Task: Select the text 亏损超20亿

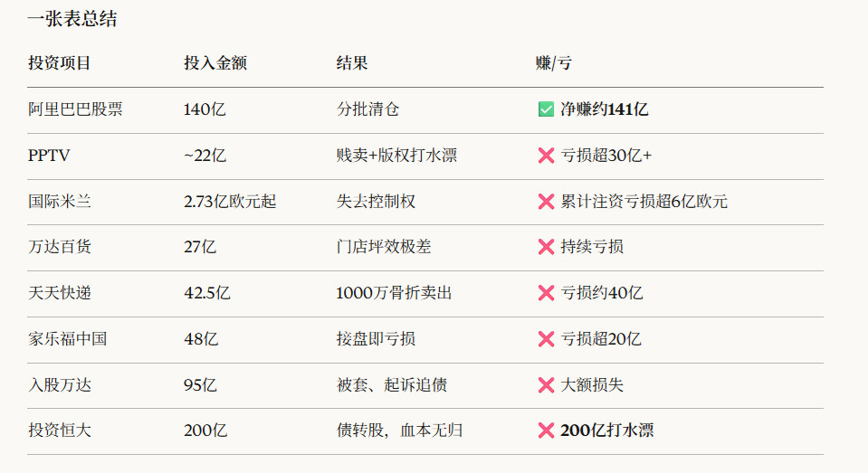Action: [x=601, y=338]
